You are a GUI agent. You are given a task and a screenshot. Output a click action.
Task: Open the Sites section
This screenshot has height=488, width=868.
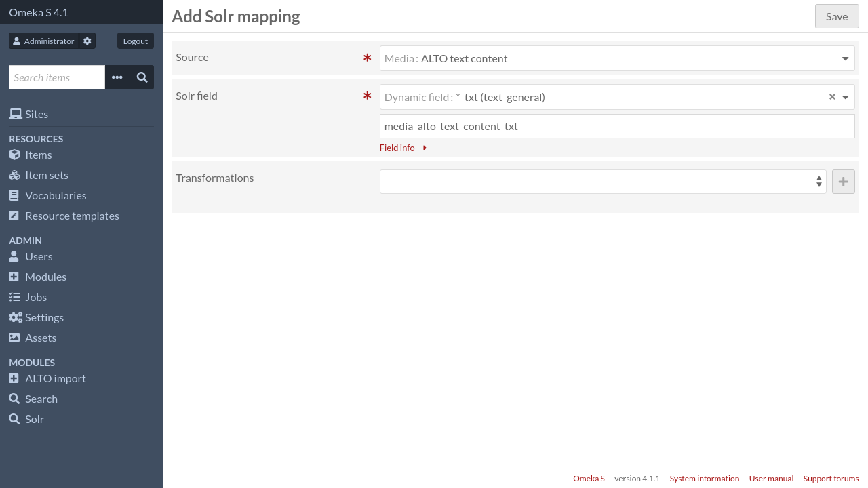(36, 114)
